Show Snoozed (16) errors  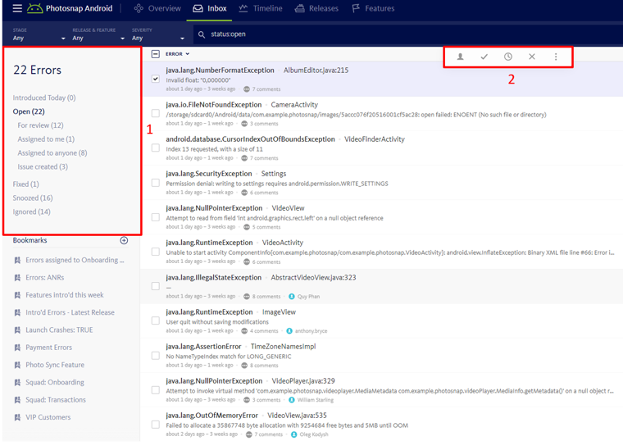coord(33,198)
